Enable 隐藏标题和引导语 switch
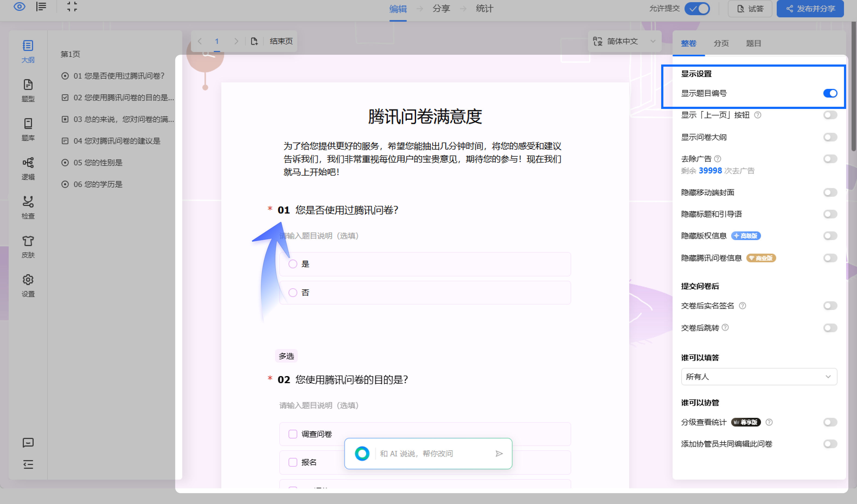857x504 pixels. 830,214
